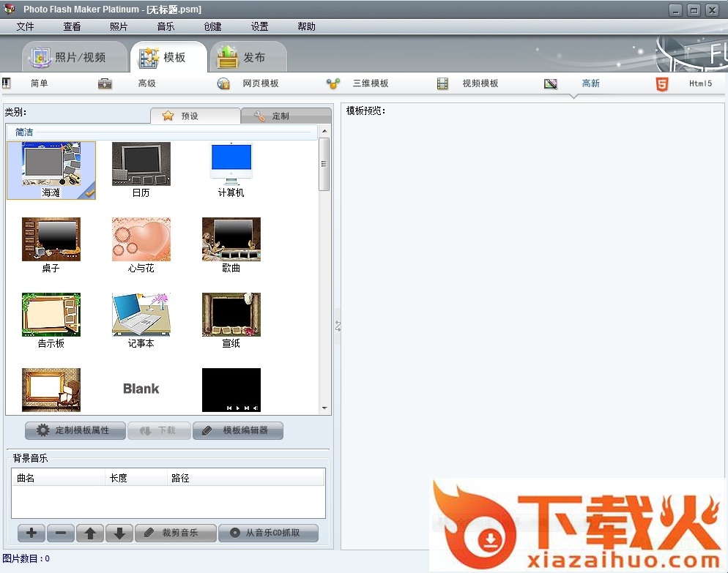Move music track up with arrow

(x=90, y=533)
